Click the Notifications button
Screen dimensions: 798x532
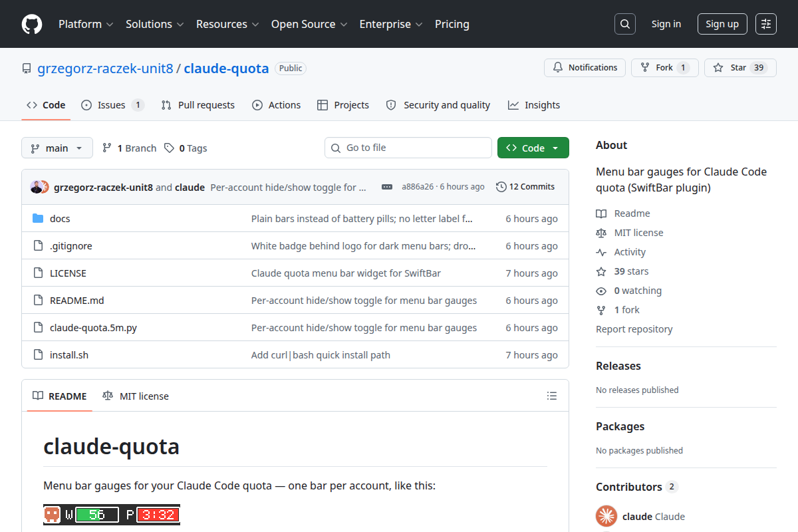(x=585, y=68)
